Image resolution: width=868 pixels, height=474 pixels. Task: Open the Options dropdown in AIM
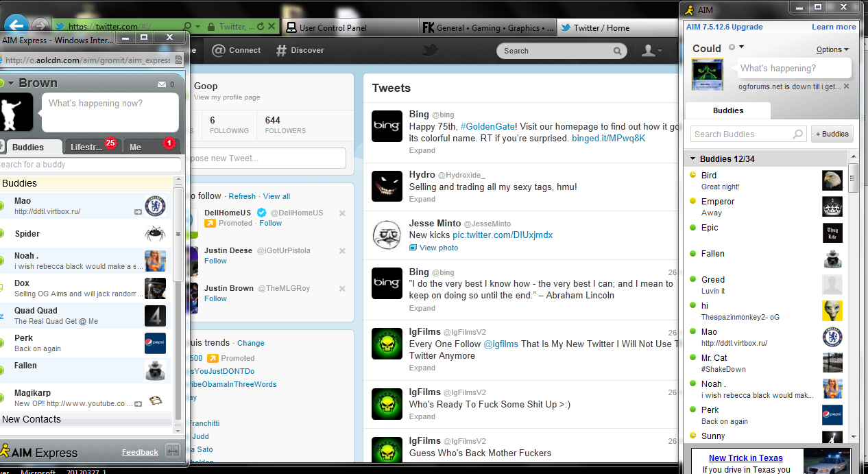[832, 49]
